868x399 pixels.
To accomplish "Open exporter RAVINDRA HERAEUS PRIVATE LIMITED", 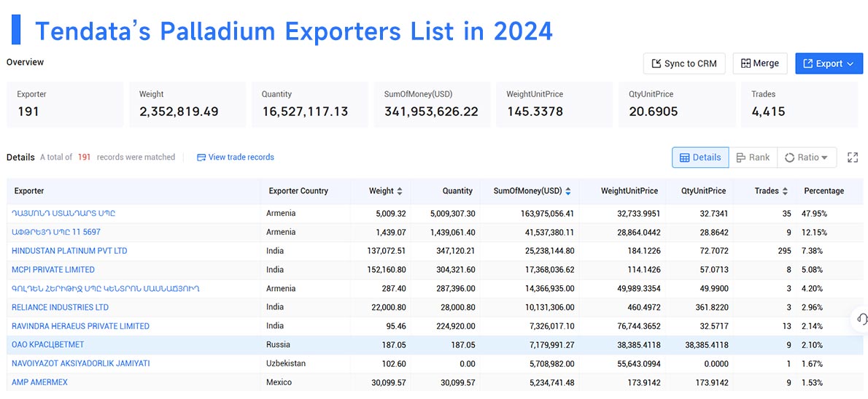I will point(80,326).
